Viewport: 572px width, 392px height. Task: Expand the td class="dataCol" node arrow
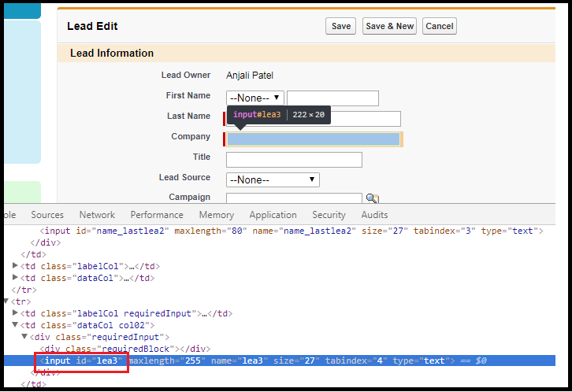(x=15, y=277)
